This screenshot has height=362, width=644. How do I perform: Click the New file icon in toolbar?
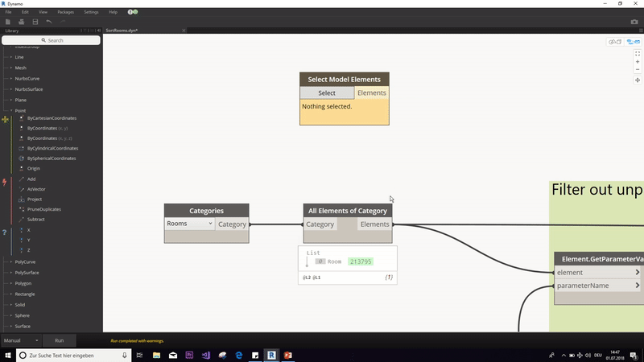pos(8,22)
